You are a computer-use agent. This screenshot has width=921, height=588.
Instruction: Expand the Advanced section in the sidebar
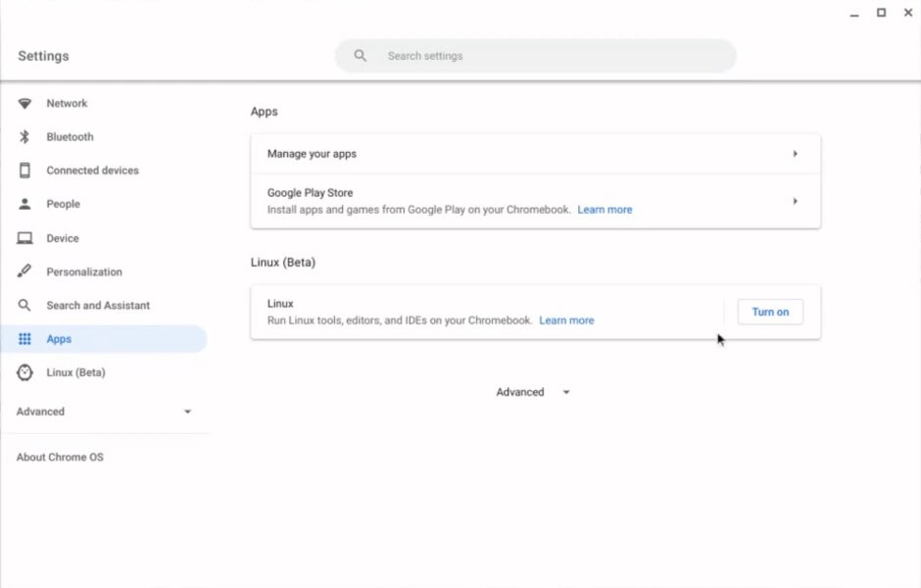187,412
